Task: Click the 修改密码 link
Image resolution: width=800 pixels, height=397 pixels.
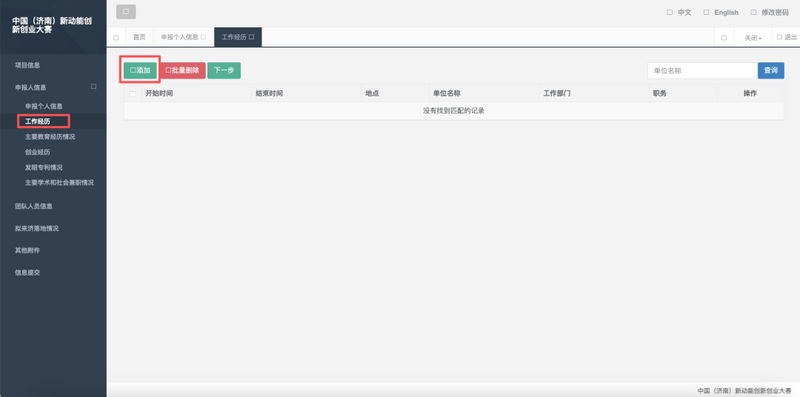Action: 769,12
